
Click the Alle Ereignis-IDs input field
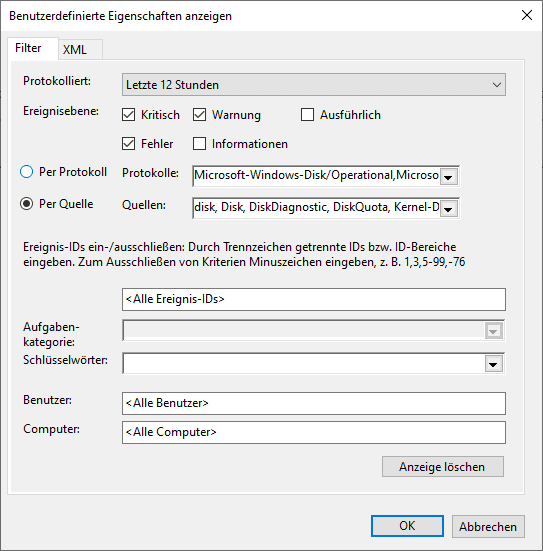click(x=313, y=299)
